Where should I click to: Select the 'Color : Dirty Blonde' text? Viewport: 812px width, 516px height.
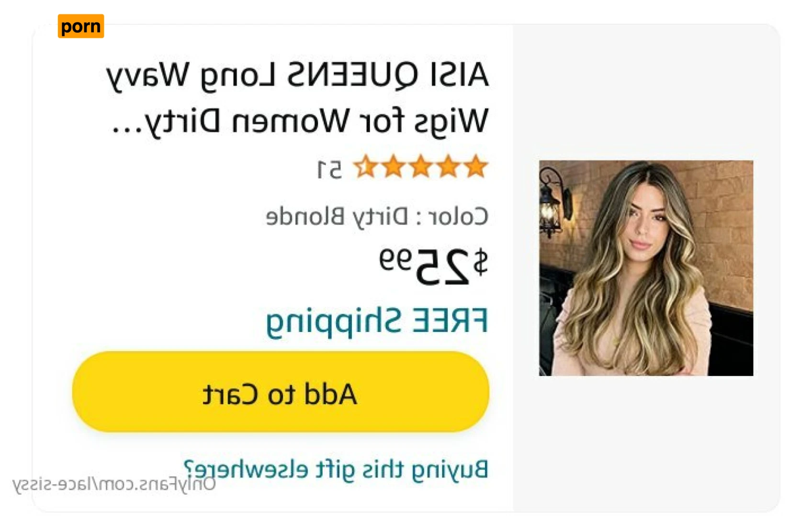[377, 217]
